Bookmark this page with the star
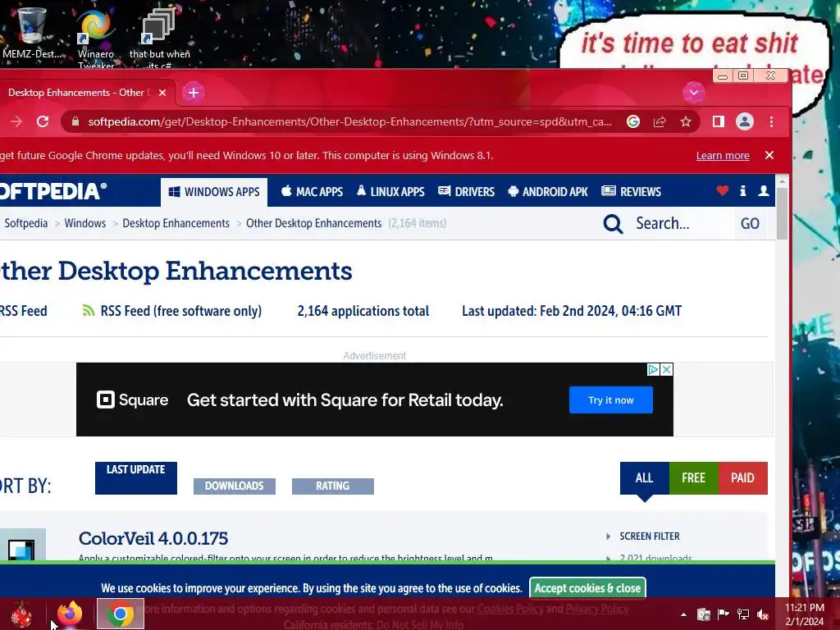The height and width of the screenshot is (630, 840). 686,121
